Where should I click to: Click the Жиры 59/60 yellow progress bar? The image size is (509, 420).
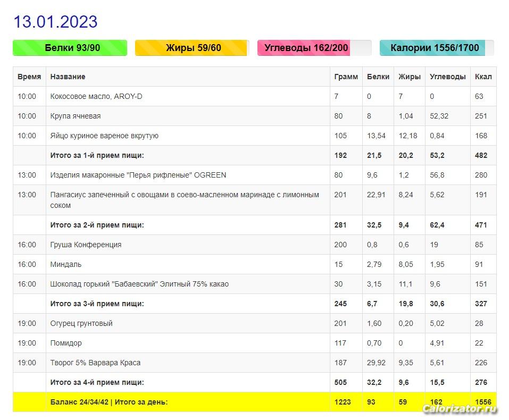click(191, 48)
